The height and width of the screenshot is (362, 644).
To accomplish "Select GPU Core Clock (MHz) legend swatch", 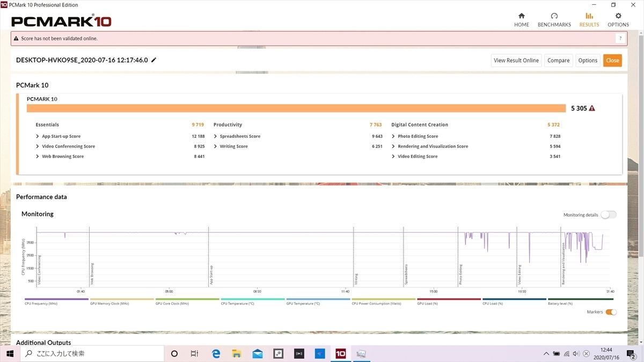I will 187,299.
